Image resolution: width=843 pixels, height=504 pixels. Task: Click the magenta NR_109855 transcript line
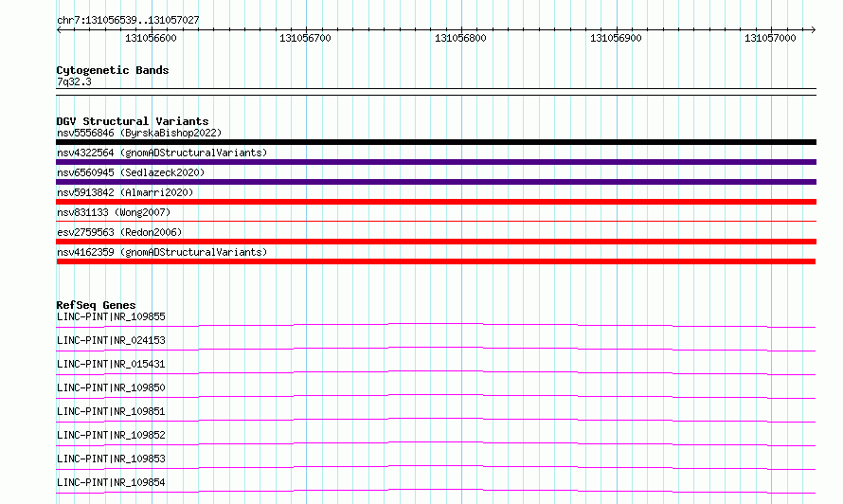click(x=436, y=324)
